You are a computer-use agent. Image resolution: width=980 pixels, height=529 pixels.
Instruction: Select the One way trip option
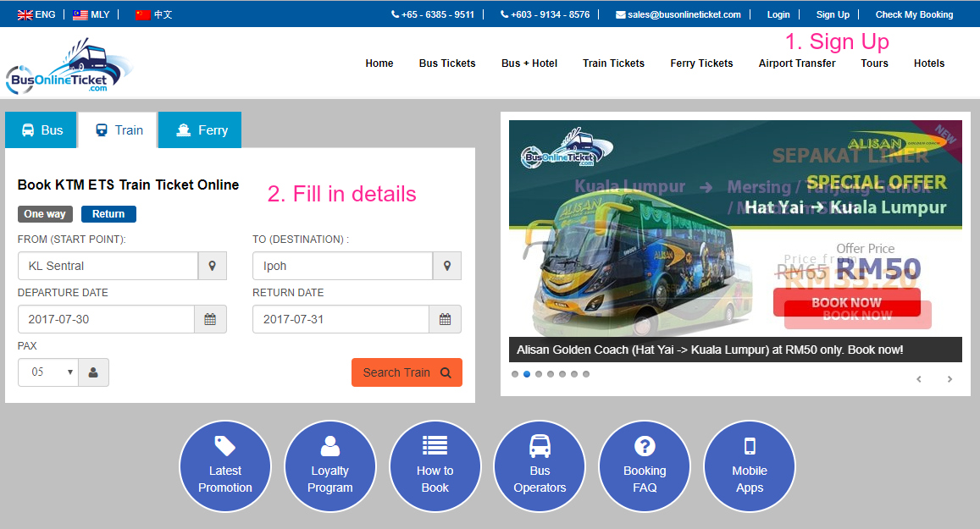44,213
